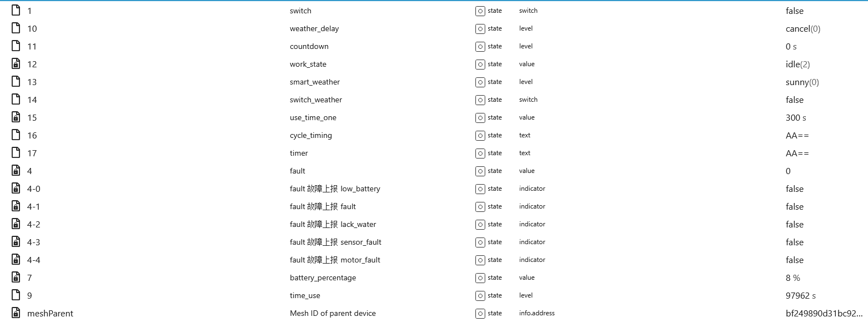Click the locked file icon for object 12
This screenshot has height=322, width=868.
(16, 64)
